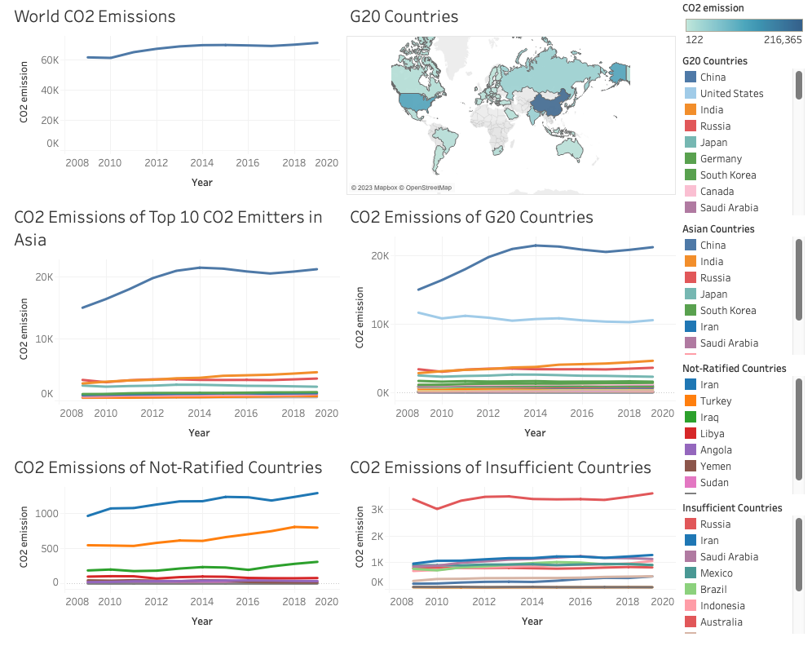
Task: Select the United States light blue legend swatch
Action: (x=691, y=93)
